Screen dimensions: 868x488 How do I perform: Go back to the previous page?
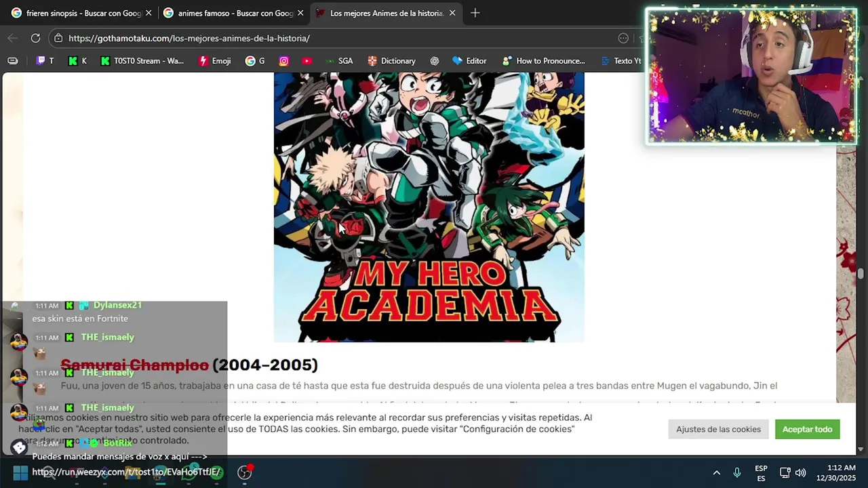12,38
